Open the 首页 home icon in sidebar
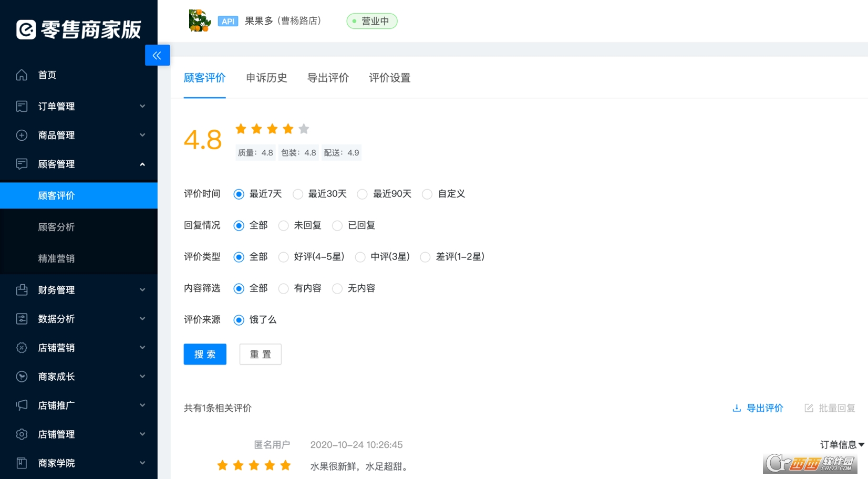The image size is (868, 479). [21, 75]
